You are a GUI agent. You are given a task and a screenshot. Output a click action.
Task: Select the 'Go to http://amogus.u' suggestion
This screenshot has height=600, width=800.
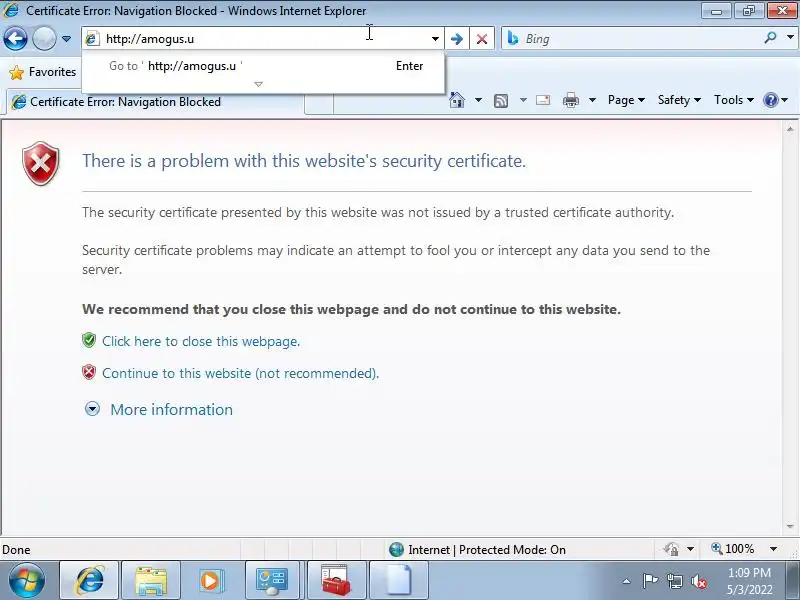coord(263,66)
